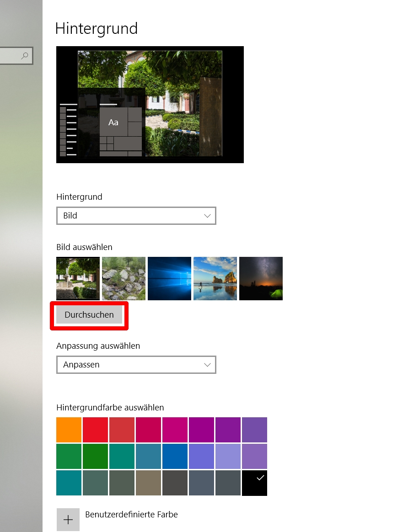Click the Benutzerdefinierte Farbe label
Screen dimensions: 403x532
(x=131, y=514)
